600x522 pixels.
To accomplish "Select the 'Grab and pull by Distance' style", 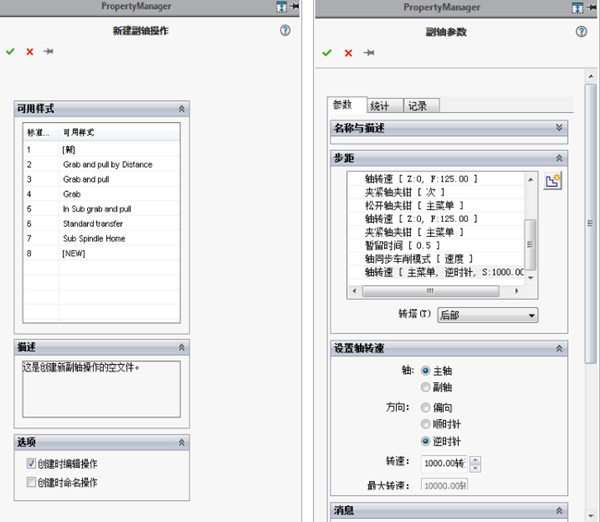I will (x=107, y=164).
